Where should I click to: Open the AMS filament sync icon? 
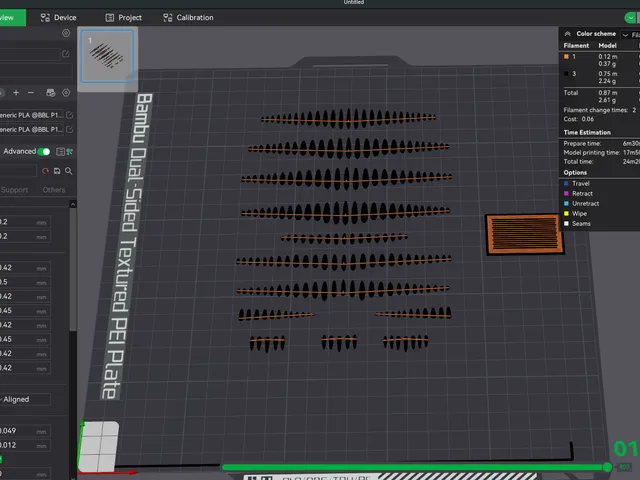pos(51,93)
